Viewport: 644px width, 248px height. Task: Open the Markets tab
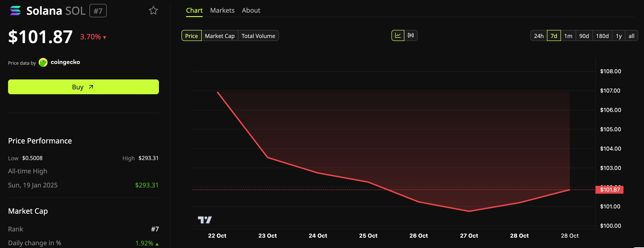222,10
